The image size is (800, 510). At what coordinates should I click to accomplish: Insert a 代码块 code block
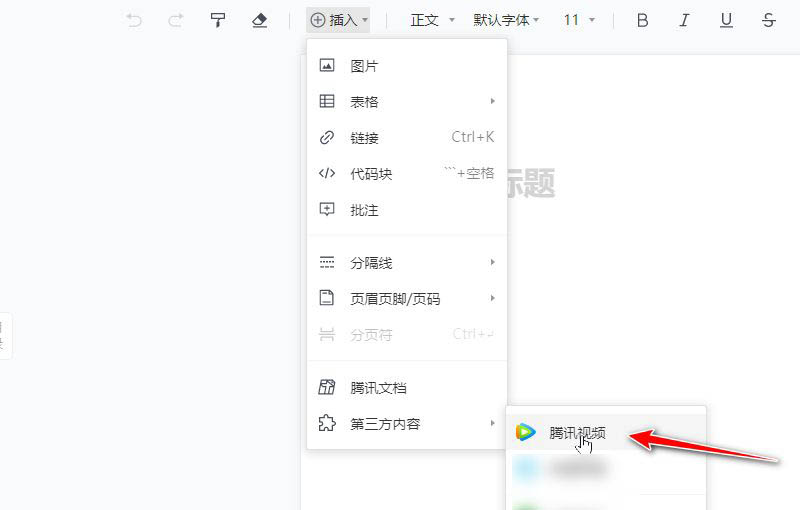point(407,174)
